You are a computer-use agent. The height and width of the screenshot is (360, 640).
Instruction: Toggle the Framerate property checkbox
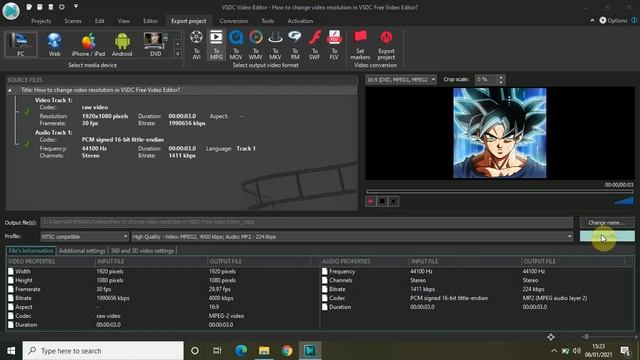[x=11, y=289]
